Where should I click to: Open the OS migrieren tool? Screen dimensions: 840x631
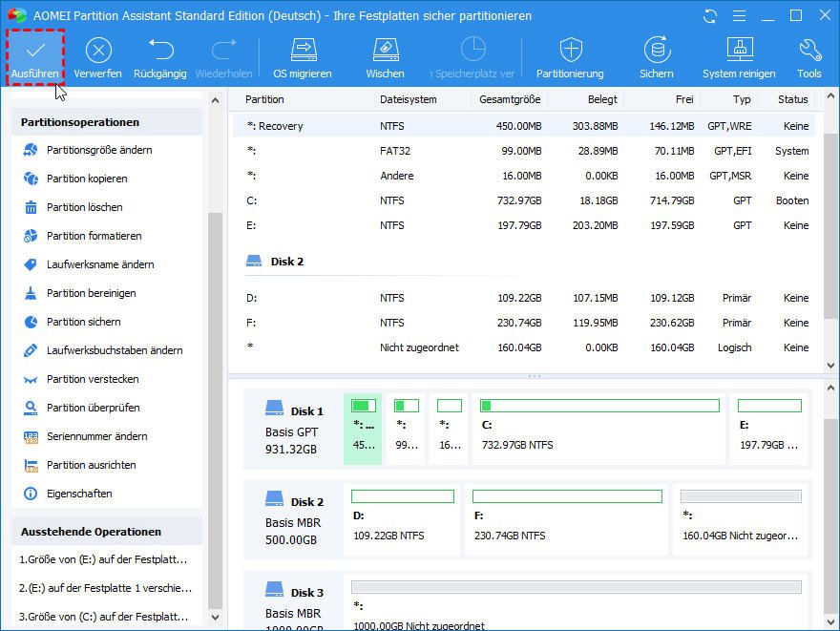(303, 50)
